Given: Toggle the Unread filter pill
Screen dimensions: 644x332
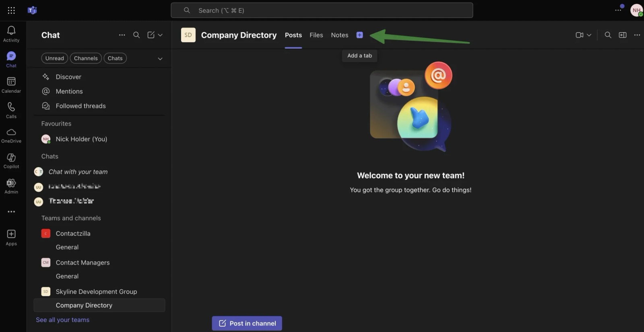Looking at the screenshot, I should pyautogui.click(x=55, y=58).
